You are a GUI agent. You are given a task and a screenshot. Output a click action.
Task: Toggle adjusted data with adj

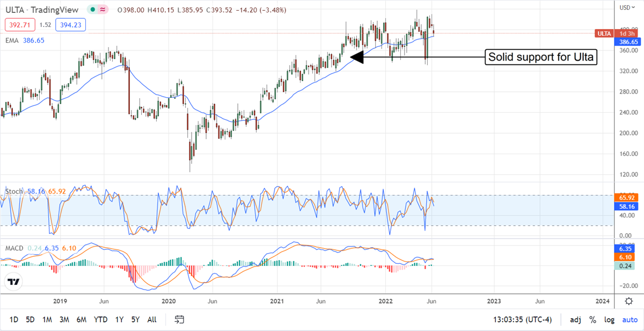[575, 320]
